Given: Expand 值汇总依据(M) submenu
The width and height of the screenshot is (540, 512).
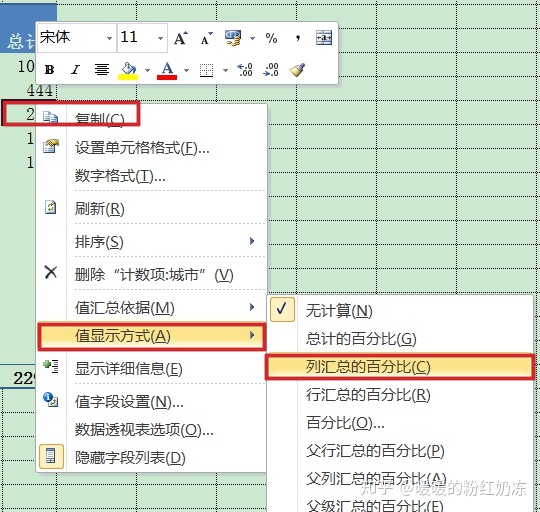Looking at the screenshot, I should point(152,307).
